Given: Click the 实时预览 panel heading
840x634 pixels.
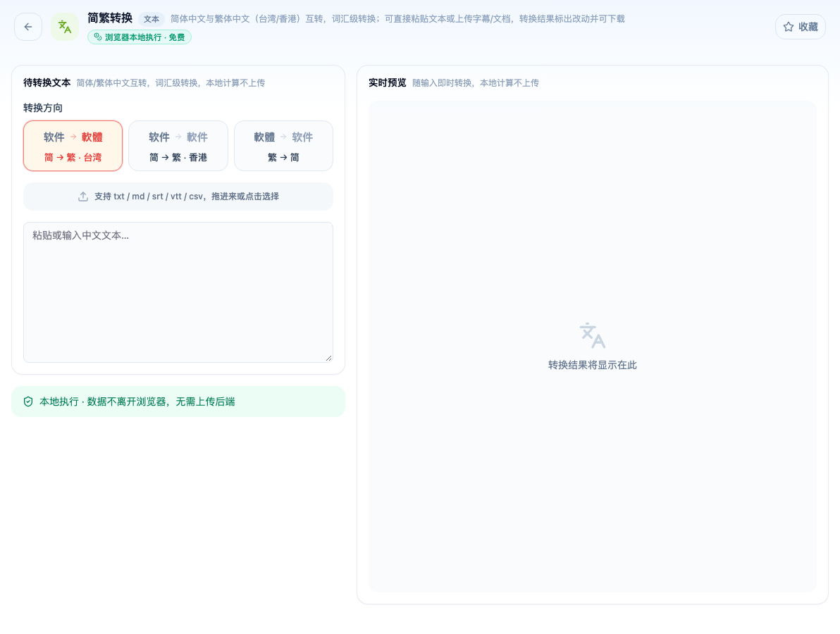Looking at the screenshot, I should click(x=388, y=83).
